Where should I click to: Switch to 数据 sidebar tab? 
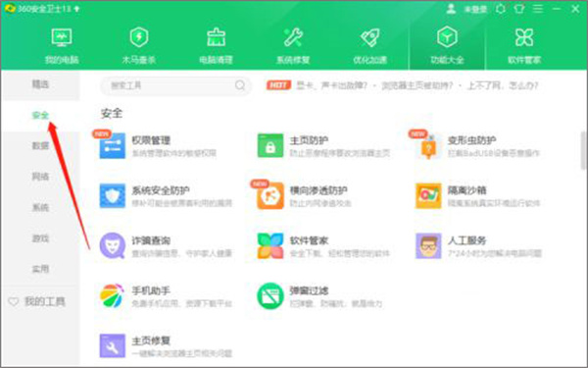(40, 145)
